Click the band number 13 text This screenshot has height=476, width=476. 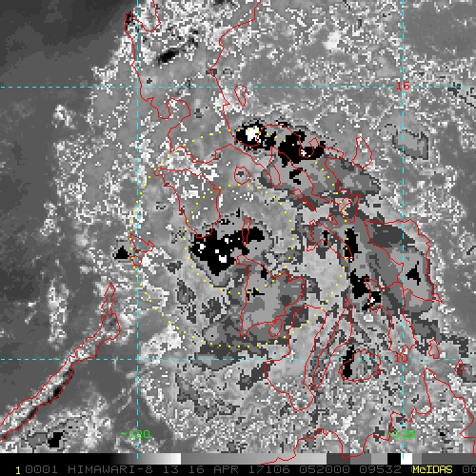[171, 469]
